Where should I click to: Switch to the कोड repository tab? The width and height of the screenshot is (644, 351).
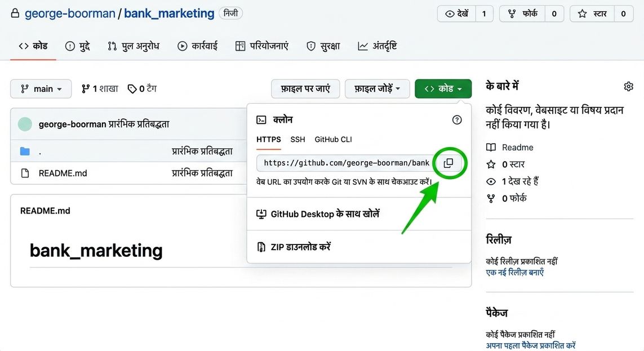(33, 46)
